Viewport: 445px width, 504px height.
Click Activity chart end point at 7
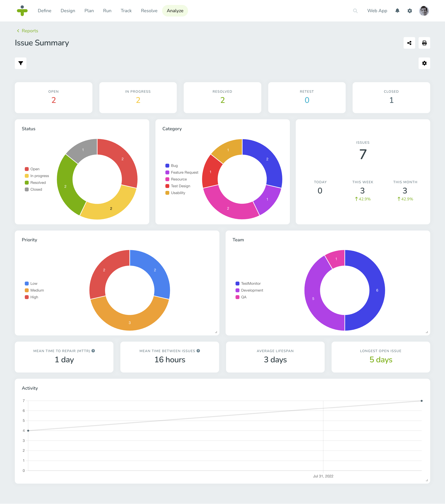422,401
